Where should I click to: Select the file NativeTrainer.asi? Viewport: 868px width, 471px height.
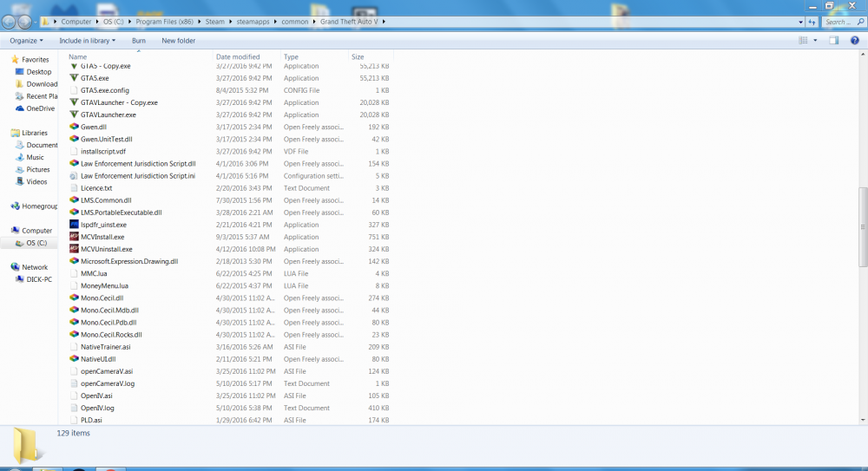[105, 347]
